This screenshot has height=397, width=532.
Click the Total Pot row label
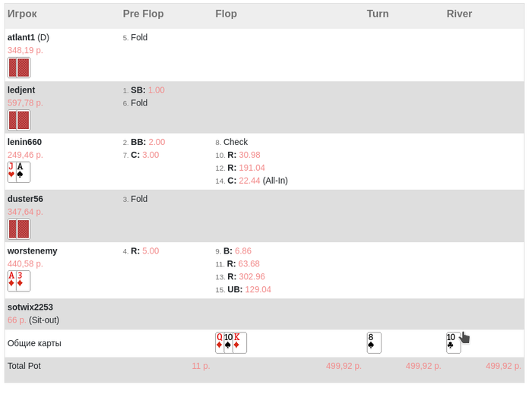tap(24, 366)
